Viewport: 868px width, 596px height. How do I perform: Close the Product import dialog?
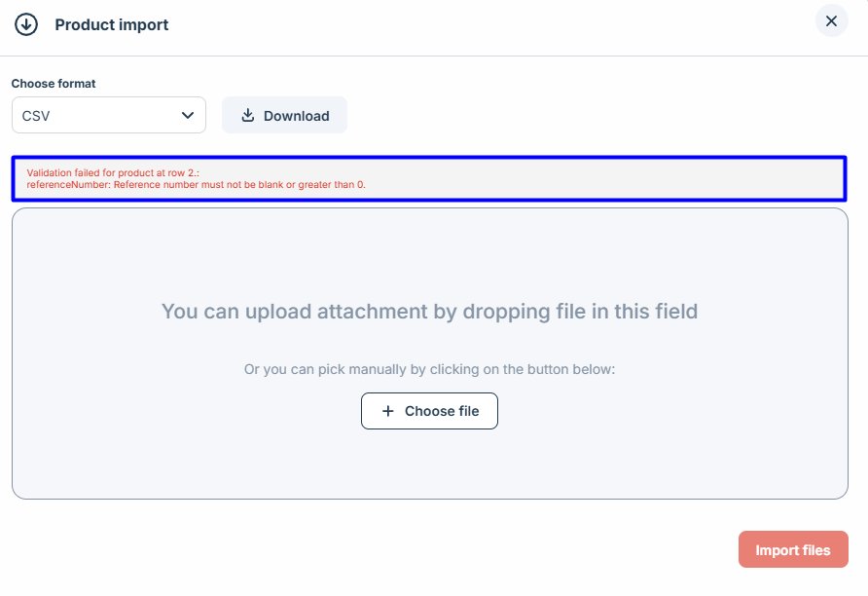(x=831, y=20)
